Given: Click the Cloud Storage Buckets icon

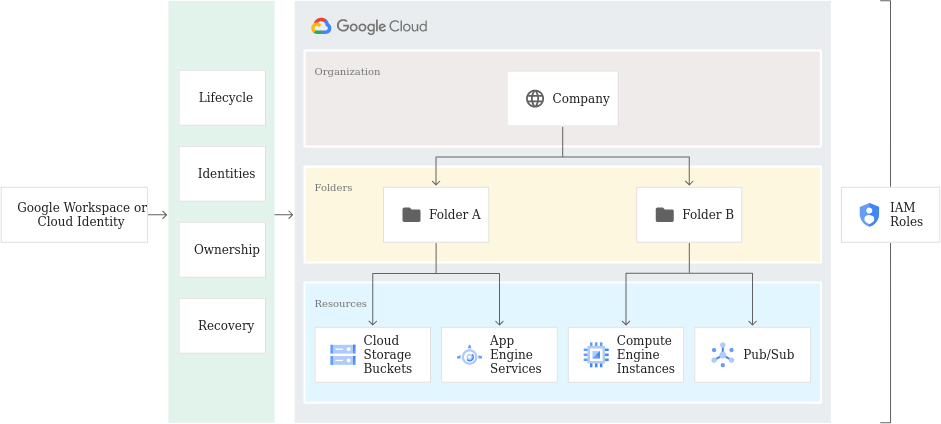Looking at the screenshot, I should [343, 354].
